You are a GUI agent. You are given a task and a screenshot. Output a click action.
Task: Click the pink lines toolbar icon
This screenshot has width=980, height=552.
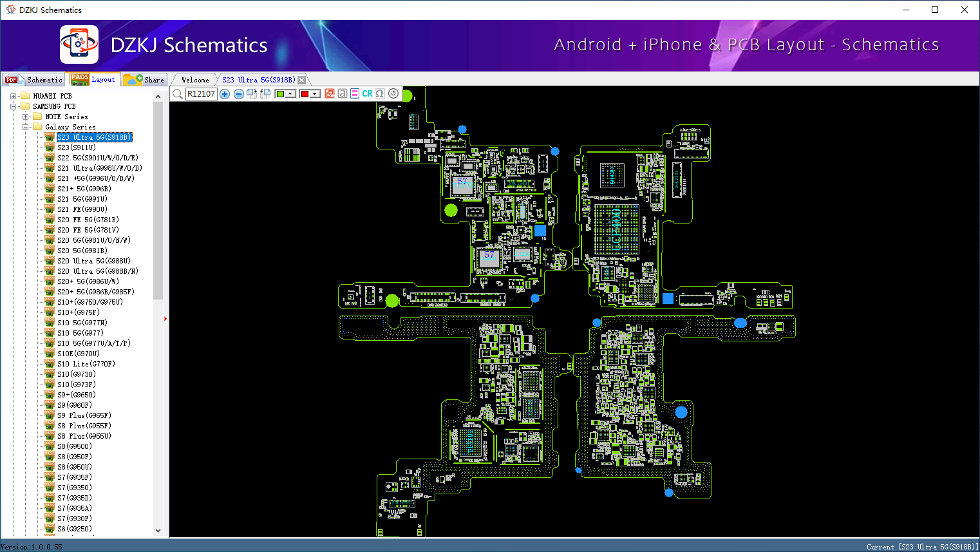point(355,94)
